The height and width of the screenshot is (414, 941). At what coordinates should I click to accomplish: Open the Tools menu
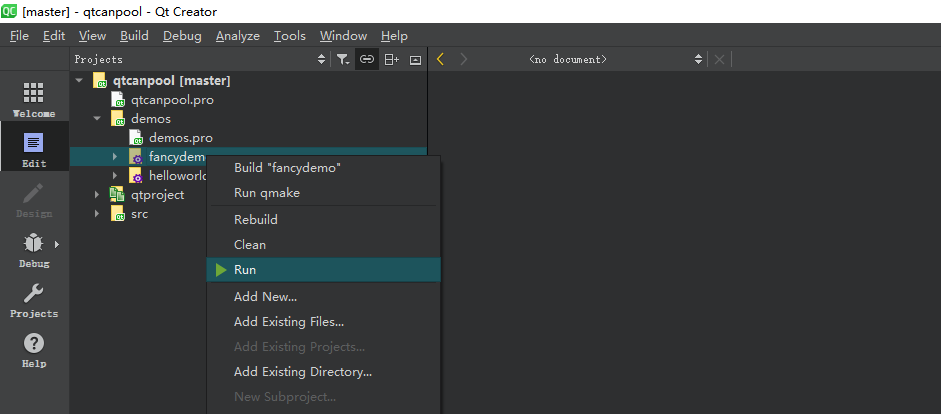(290, 36)
